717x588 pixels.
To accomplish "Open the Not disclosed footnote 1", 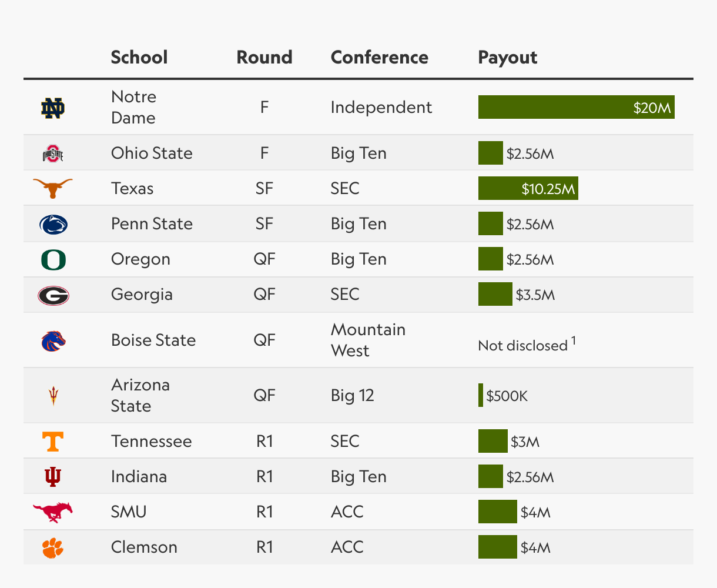I will coord(574,340).
